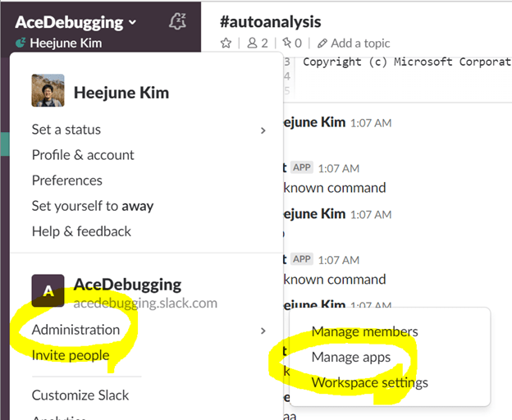Open Workspace settings
This screenshot has height=420, width=512.
pos(369,382)
